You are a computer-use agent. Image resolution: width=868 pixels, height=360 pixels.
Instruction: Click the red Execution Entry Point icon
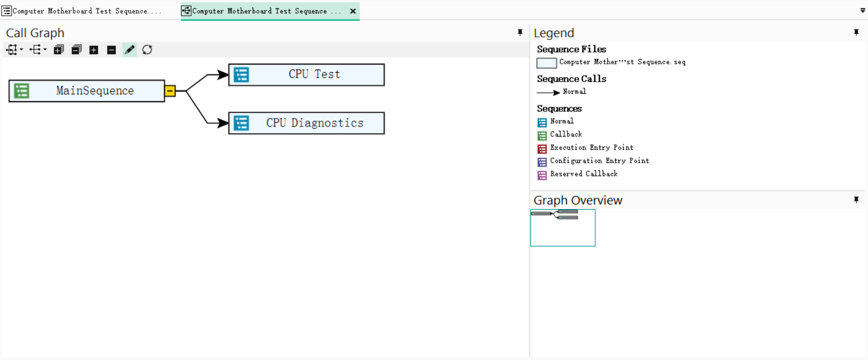coord(542,149)
